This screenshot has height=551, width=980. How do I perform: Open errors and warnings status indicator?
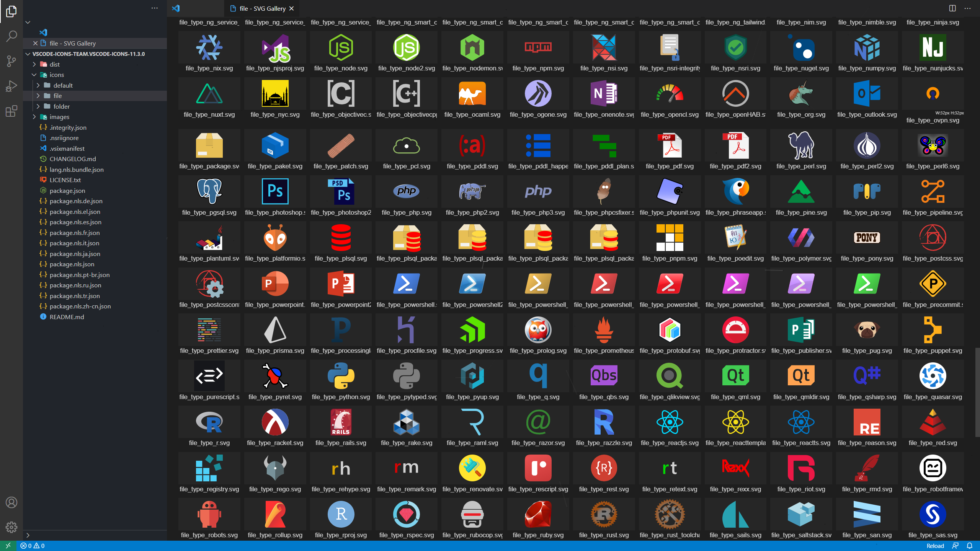pos(33,546)
